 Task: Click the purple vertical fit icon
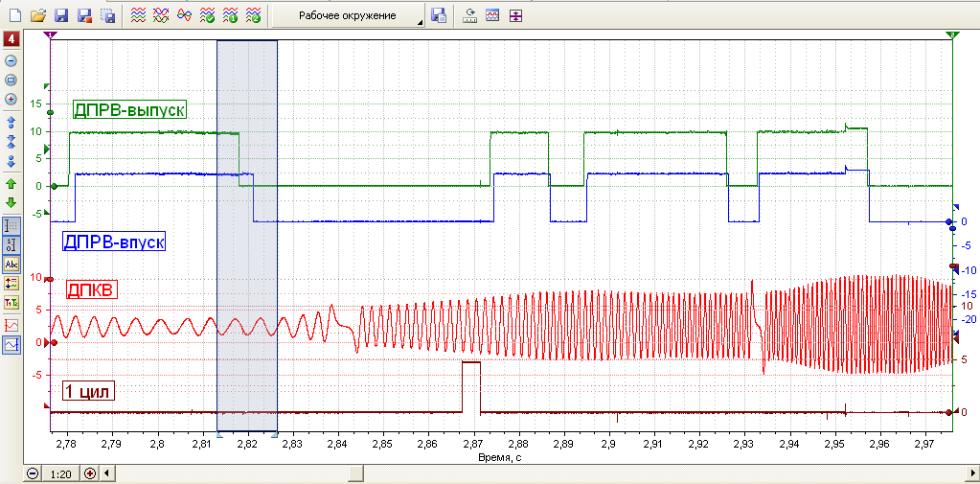[515, 15]
